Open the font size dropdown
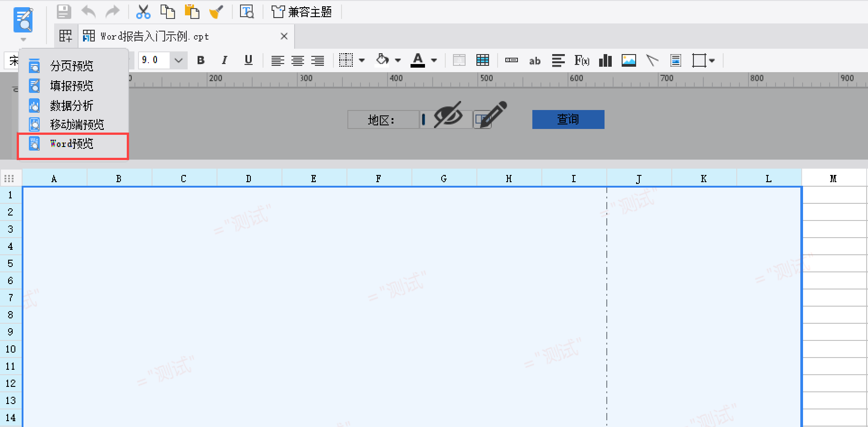The image size is (868, 427). [x=178, y=60]
